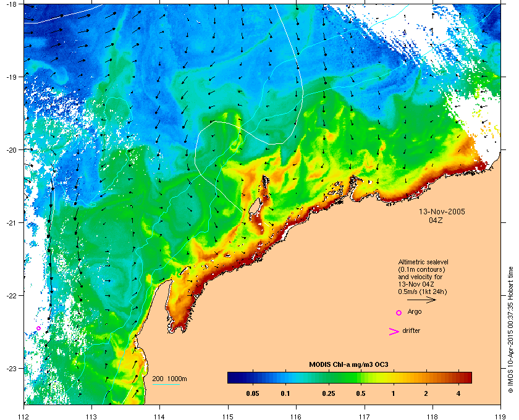Pick the dark blue end of colorbar

click(x=232, y=377)
